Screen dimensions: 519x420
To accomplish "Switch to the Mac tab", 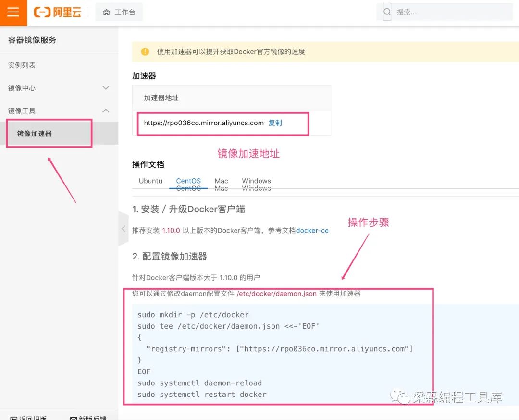I will click(x=221, y=181).
